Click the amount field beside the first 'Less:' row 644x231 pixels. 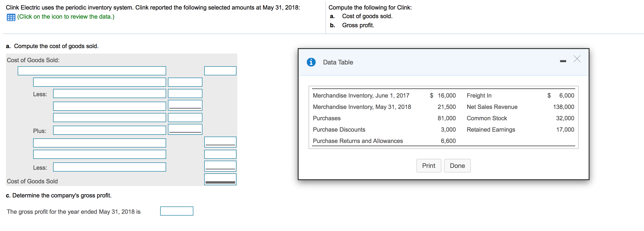point(185,93)
